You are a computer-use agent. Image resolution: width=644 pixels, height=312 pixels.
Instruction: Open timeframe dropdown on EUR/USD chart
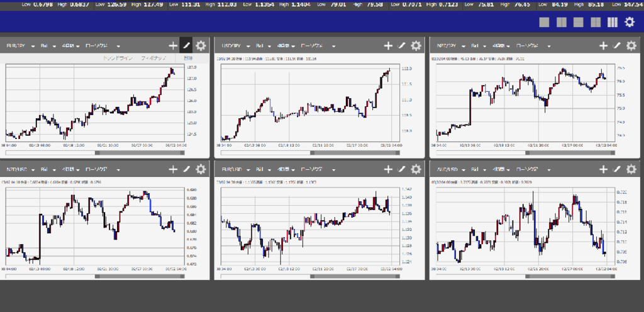coord(286,170)
